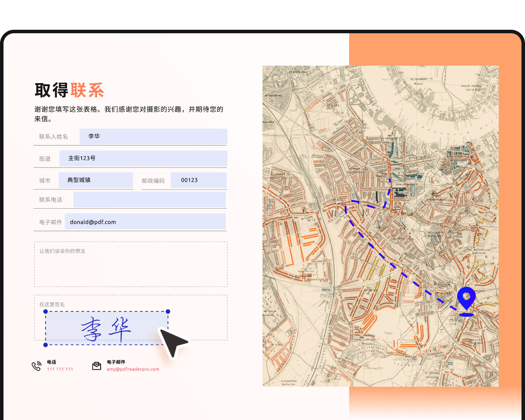The width and height of the screenshot is (525, 420).
Task: Click the 街道 field showing 主街123号
Action: click(143, 158)
